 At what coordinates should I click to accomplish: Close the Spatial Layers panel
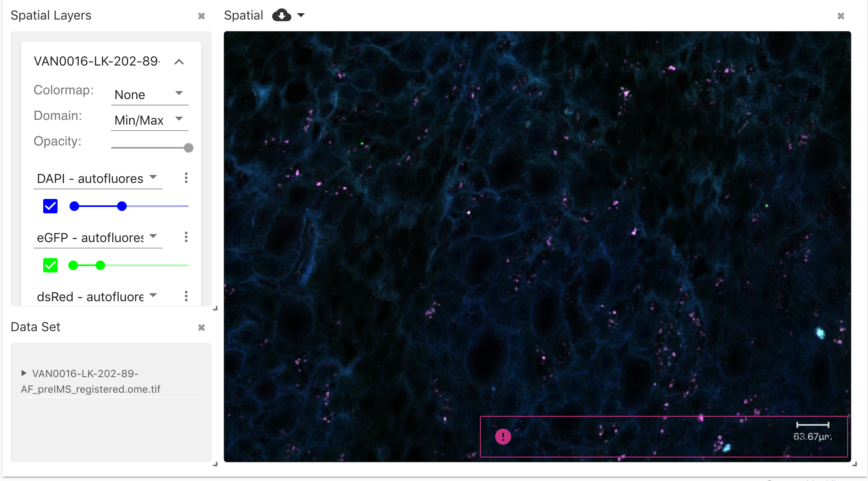point(201,16)
